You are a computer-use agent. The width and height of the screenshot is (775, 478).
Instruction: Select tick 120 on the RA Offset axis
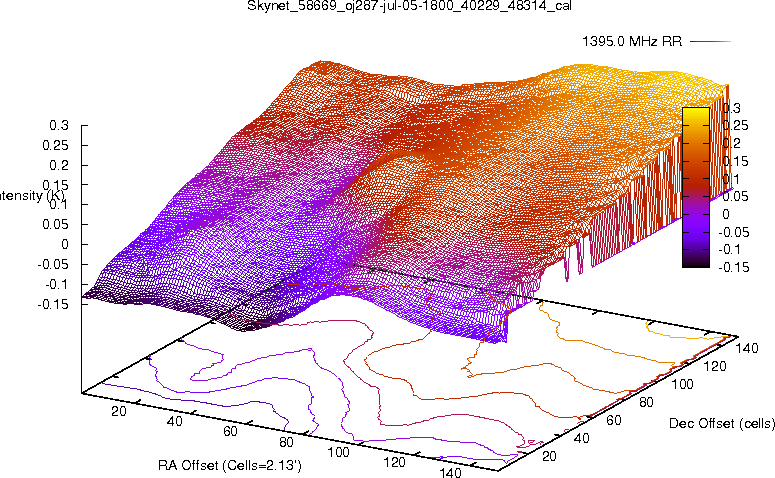(394, 462)
